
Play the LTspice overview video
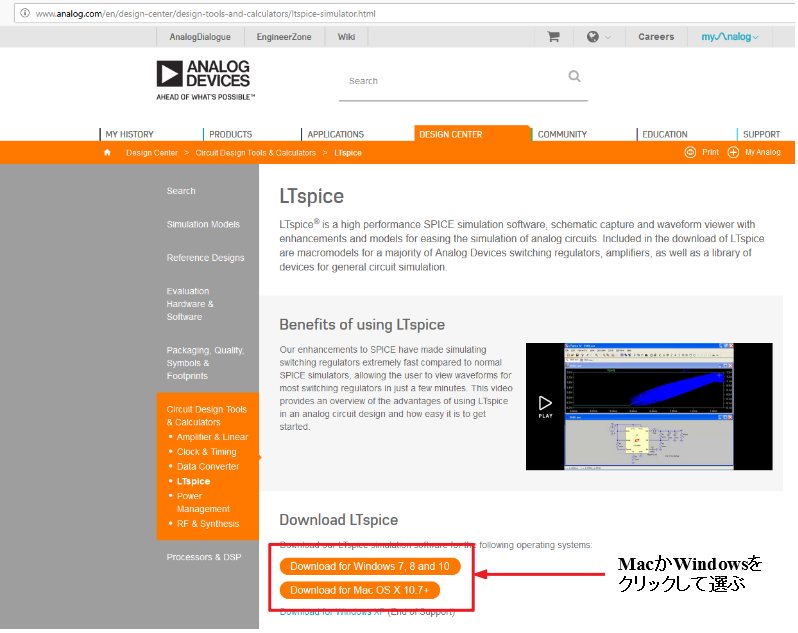[546, 407]
